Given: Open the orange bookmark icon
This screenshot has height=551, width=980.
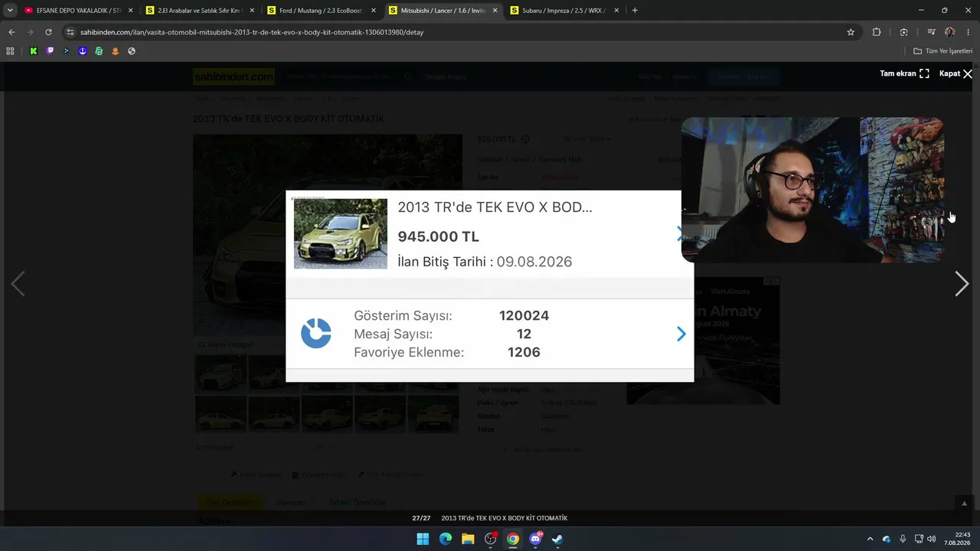Looking at the screenshot, I should (x=116, y=51).
